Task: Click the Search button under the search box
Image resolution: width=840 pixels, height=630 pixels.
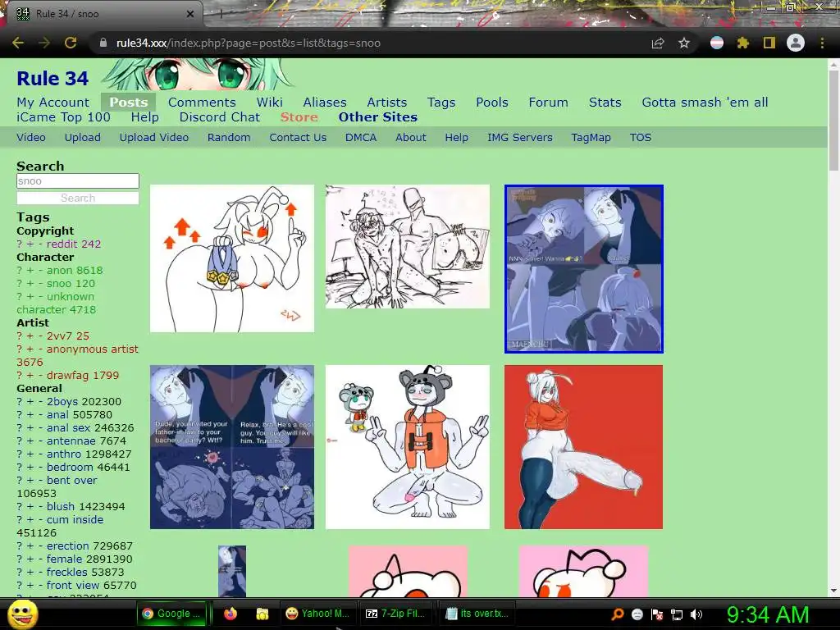Action: tap(78, 198)
